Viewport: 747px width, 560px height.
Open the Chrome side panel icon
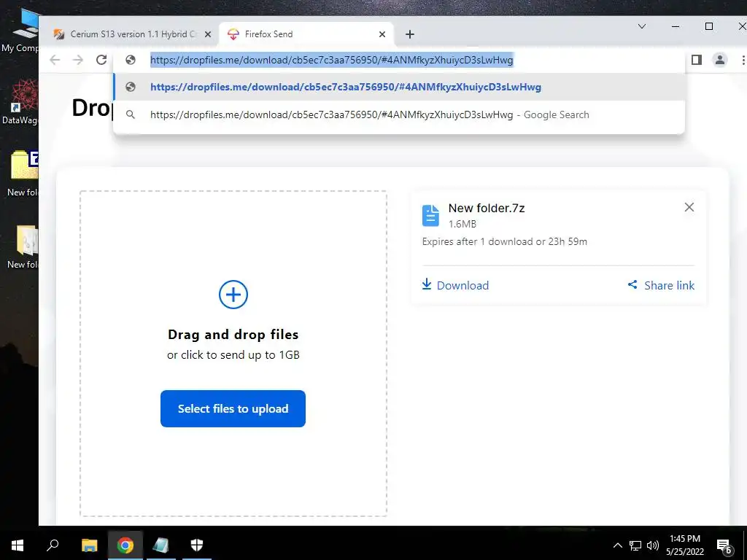697,60
